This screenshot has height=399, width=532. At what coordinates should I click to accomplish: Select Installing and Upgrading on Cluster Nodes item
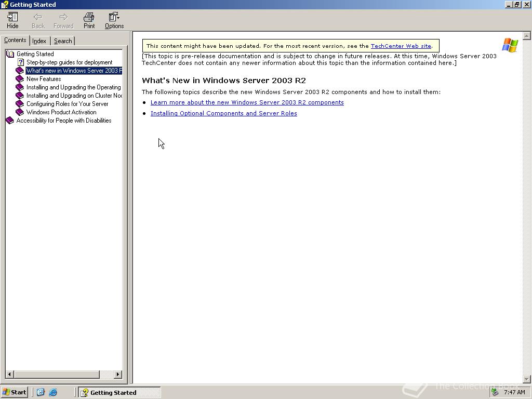[x=74, y=96]
